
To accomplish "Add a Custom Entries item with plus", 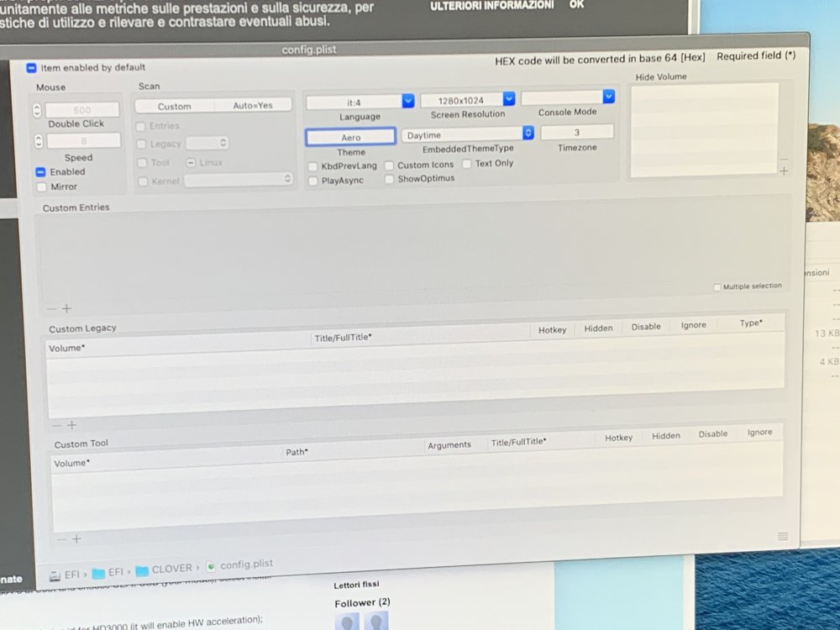I will [x=66, y=308].
